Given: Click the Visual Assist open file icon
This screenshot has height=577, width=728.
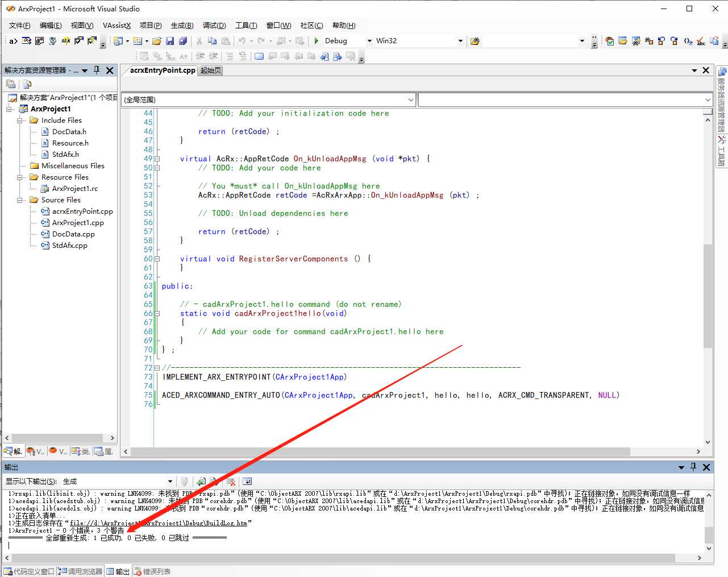Looking at the screenshot, I should pos(623,41).
